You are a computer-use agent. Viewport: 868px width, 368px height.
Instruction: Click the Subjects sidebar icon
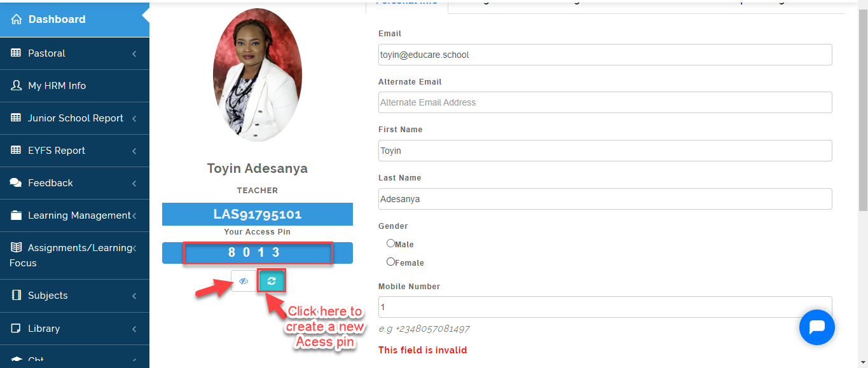17,296
